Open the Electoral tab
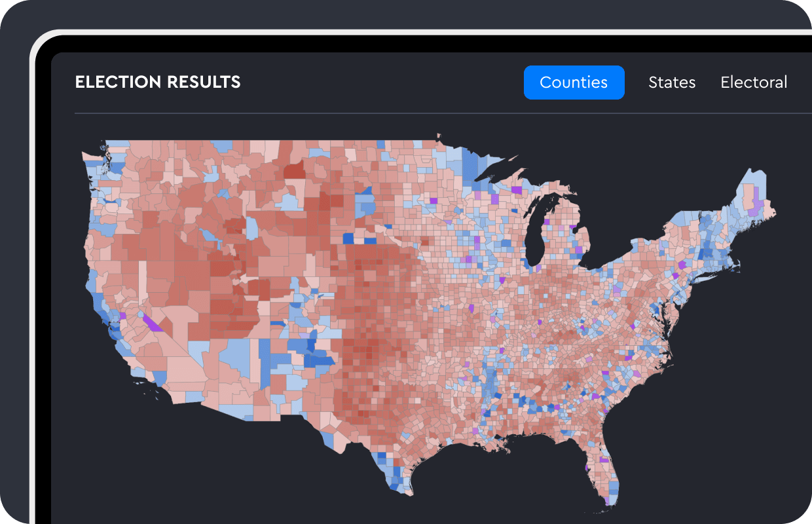812x524 pixels. pyautogui.click(x=754, y=83)
